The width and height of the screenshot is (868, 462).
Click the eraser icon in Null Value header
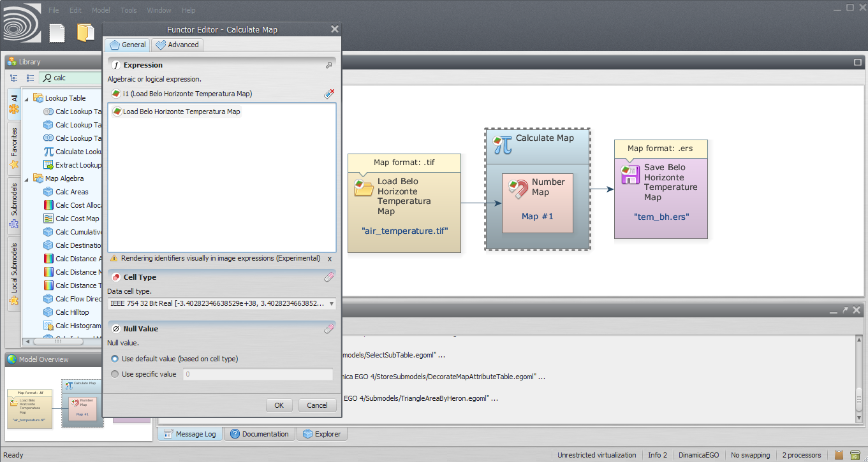click(329, 329)
